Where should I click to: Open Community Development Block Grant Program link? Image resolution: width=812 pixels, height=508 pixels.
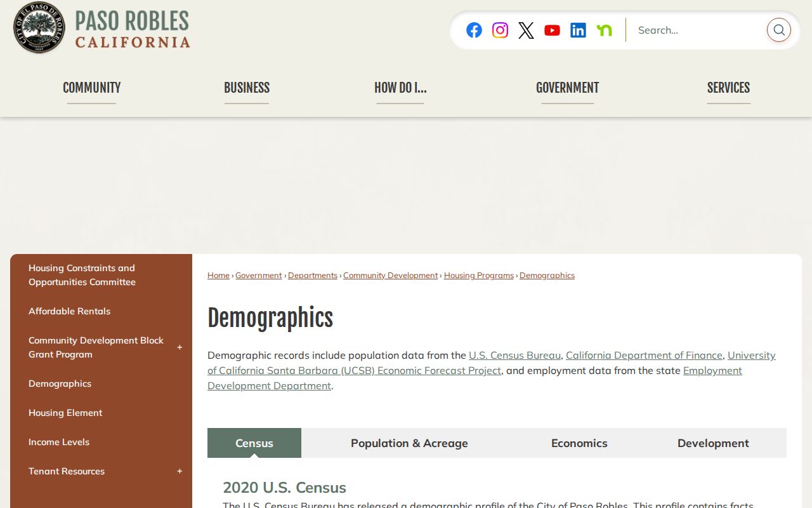click(x=96, y=347)
